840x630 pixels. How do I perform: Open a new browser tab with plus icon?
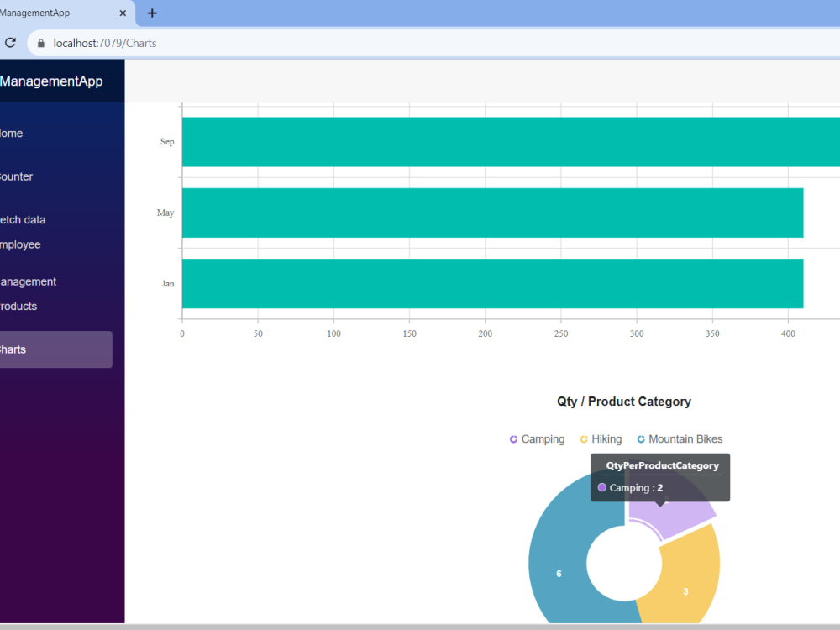click(151, 13)
